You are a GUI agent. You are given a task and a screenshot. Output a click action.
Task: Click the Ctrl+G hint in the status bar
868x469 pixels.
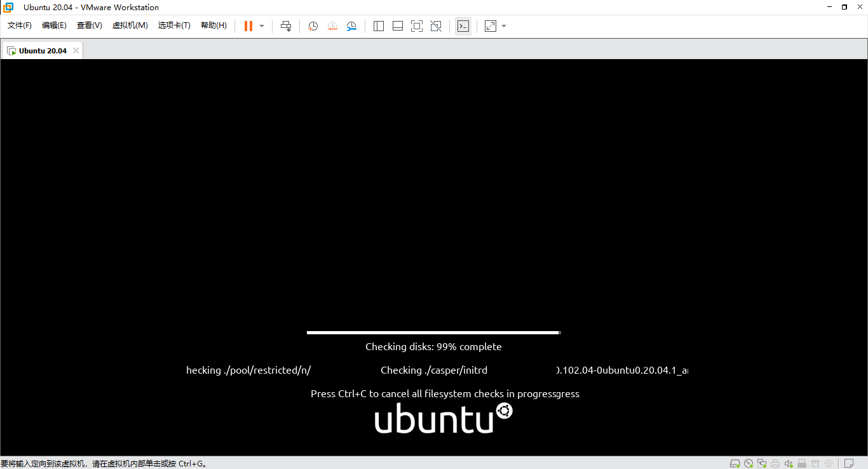coord(193,464)
